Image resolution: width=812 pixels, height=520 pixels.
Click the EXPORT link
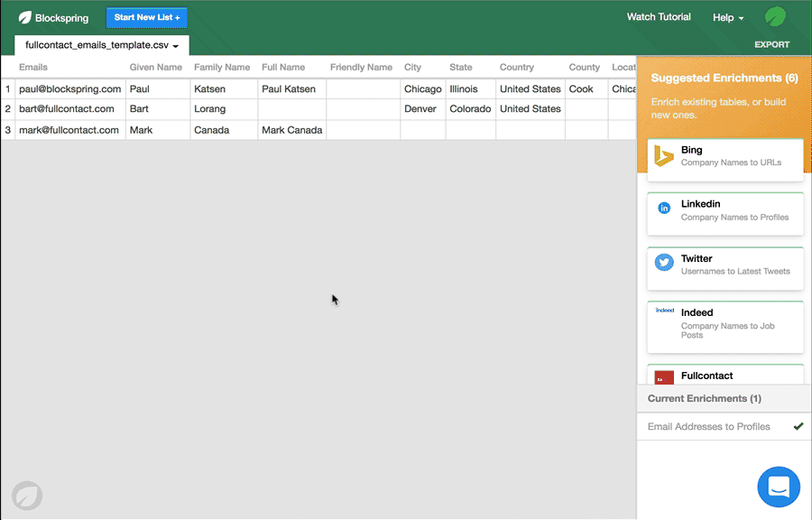[x=772, y=42]
